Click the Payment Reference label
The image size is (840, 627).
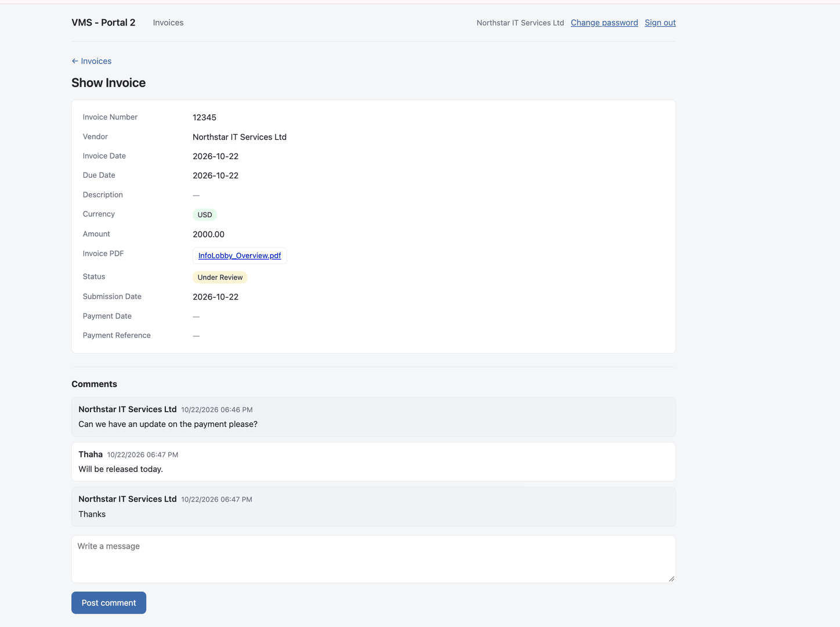tap(117, 336)
